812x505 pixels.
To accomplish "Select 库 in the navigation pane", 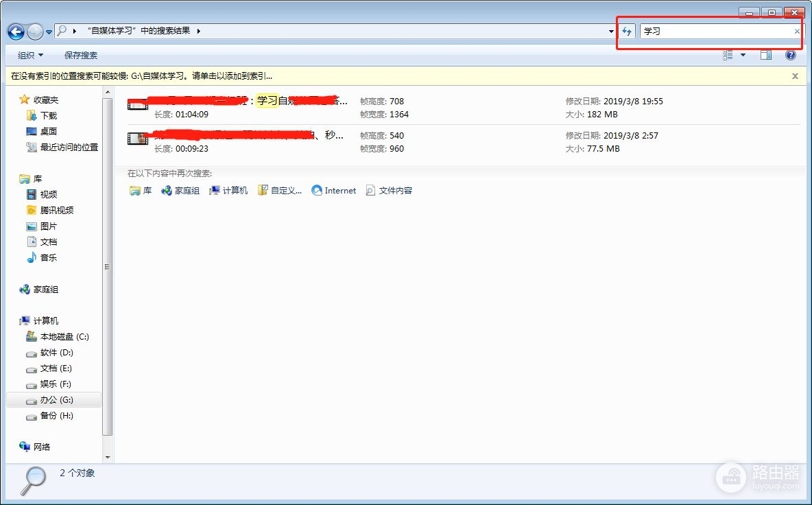I will click(31, 178).
